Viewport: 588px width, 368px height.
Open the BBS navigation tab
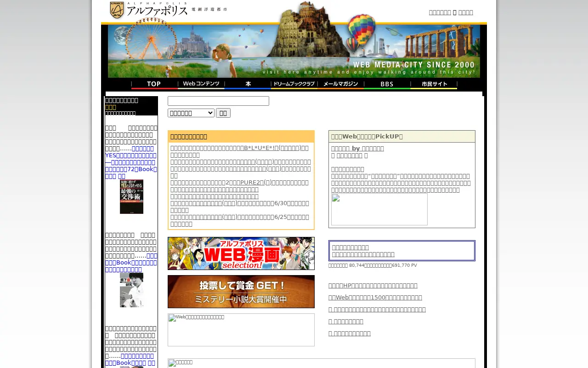click(387, 85)
